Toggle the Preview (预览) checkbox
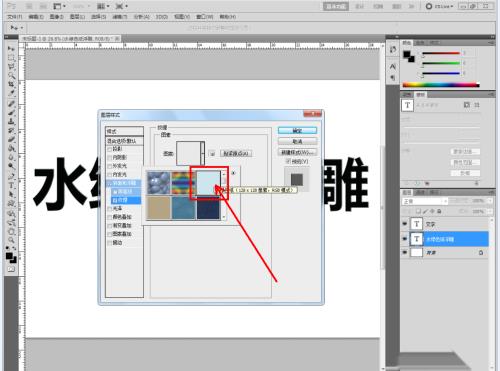500x371 pixels. click(288, 161)
